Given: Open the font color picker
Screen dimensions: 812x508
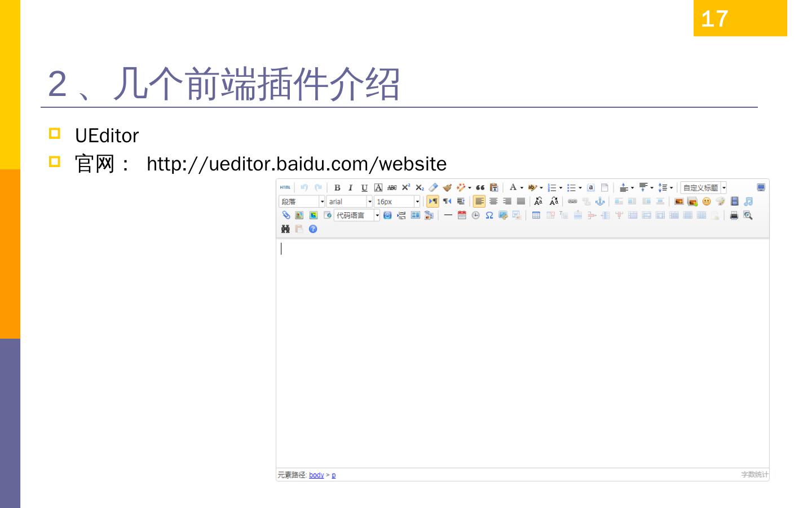Looking at the screenshot, I should (513, 187).
